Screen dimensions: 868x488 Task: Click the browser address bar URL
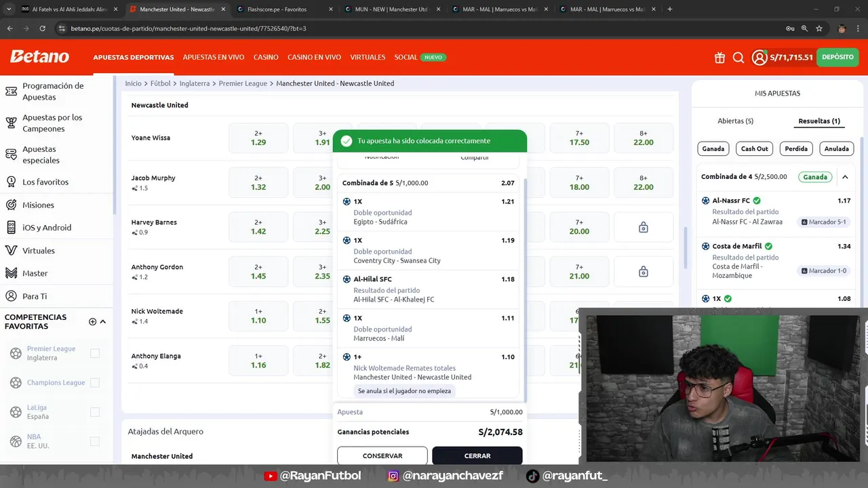[x=189, y=28]
